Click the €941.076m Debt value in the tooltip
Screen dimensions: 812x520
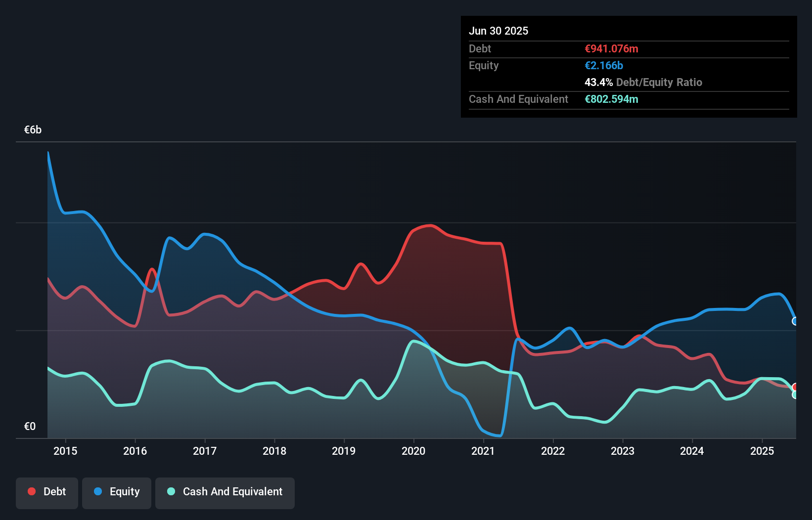pyautogui.click(x=611, y=48)
